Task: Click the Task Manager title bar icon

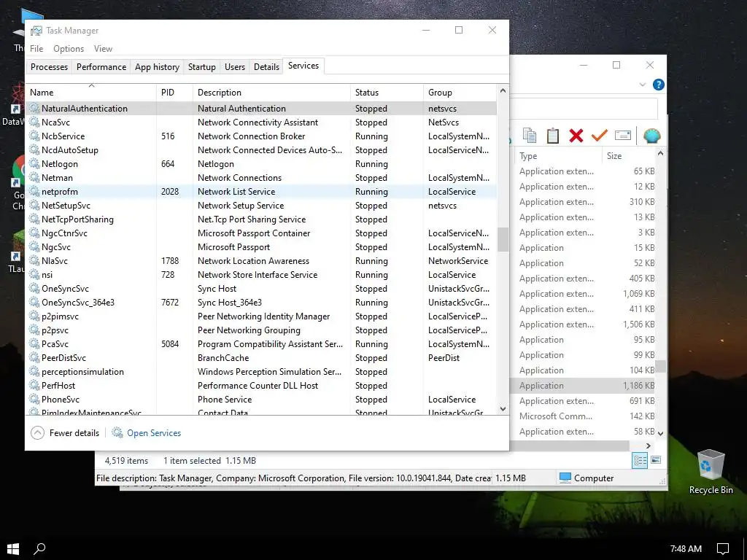Action: point(36,31)
